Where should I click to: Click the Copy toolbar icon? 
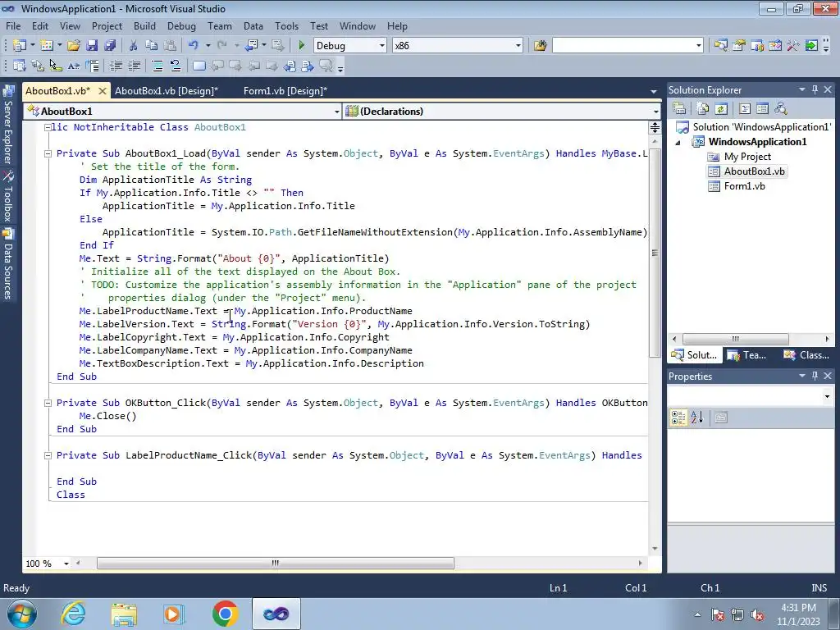[152, 46]
